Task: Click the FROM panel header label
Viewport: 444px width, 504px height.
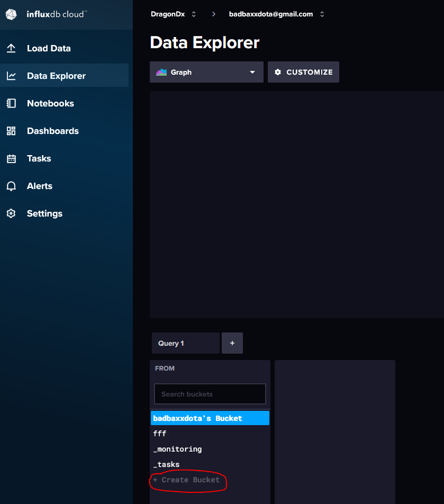Action: [x=165, y=368]
